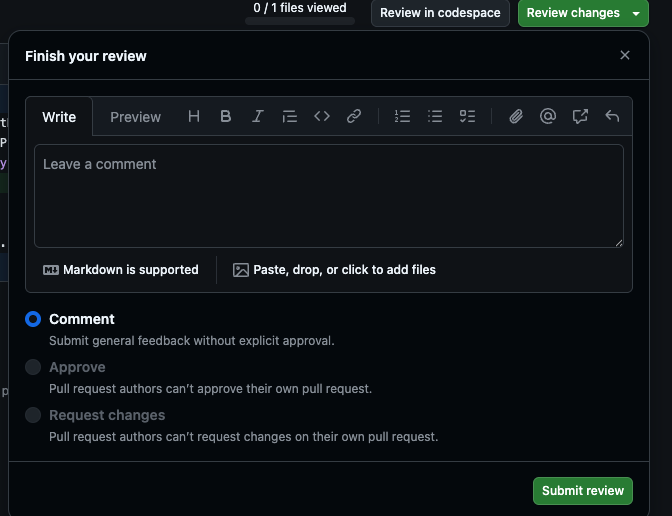Click text about authors can't request changes
Image resolution: width=672 pixels, height=516 pixels.
pyautogui.click(x=243, y=437)
